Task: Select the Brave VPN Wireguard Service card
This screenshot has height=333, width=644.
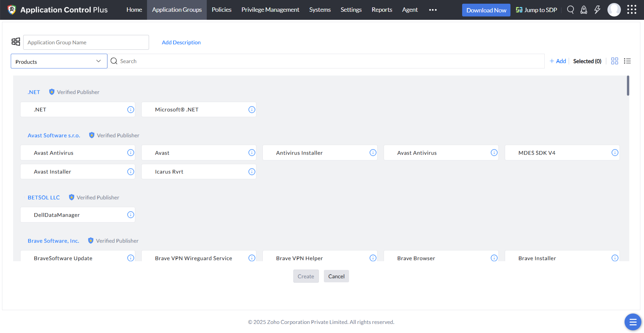Action: pyautogui.click(x=199, y=256)
